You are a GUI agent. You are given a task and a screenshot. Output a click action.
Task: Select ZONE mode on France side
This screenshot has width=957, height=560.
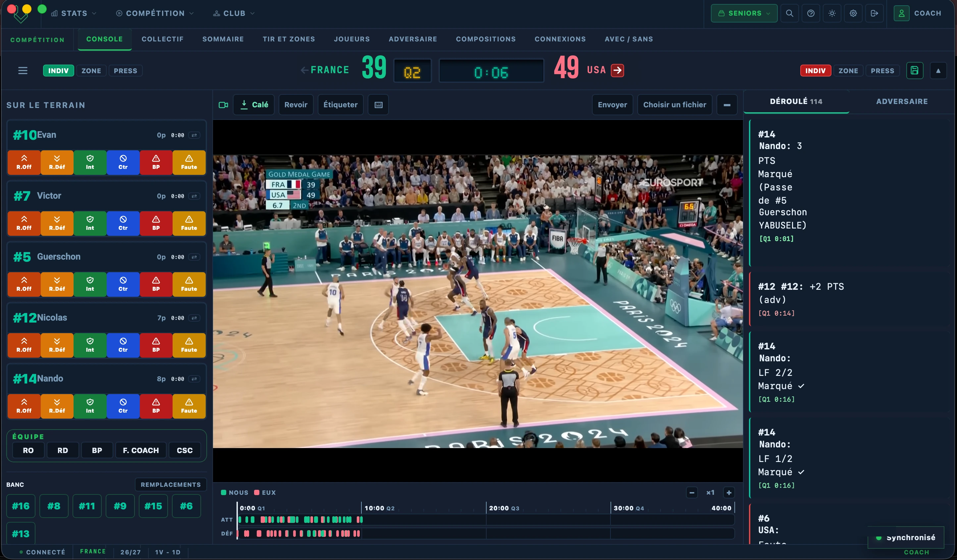pos(91,71)
